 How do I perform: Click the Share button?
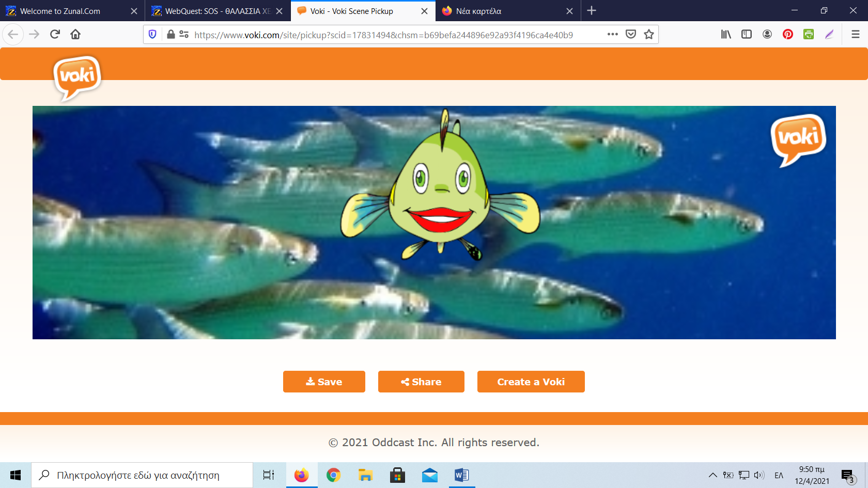(421, 382)
